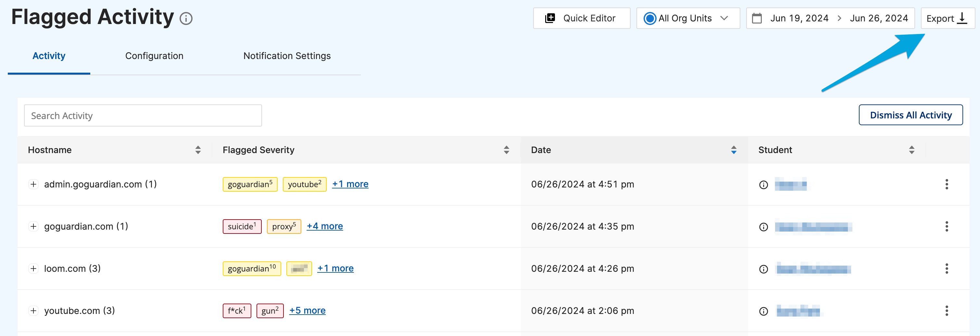Image resolution: width=980 pixels, height=336 pixels.
Task: Open three-dot menu for loom.com row
Action: pos(947,269)
